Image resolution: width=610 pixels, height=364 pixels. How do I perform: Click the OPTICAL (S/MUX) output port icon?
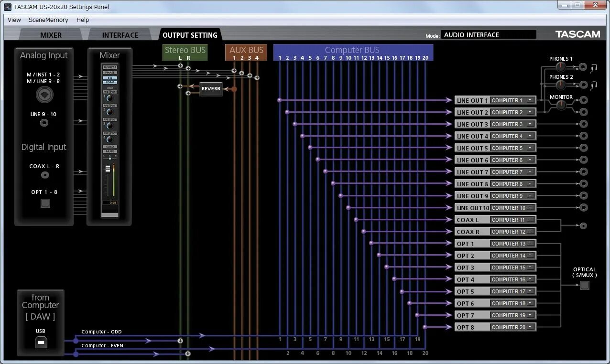585,285
